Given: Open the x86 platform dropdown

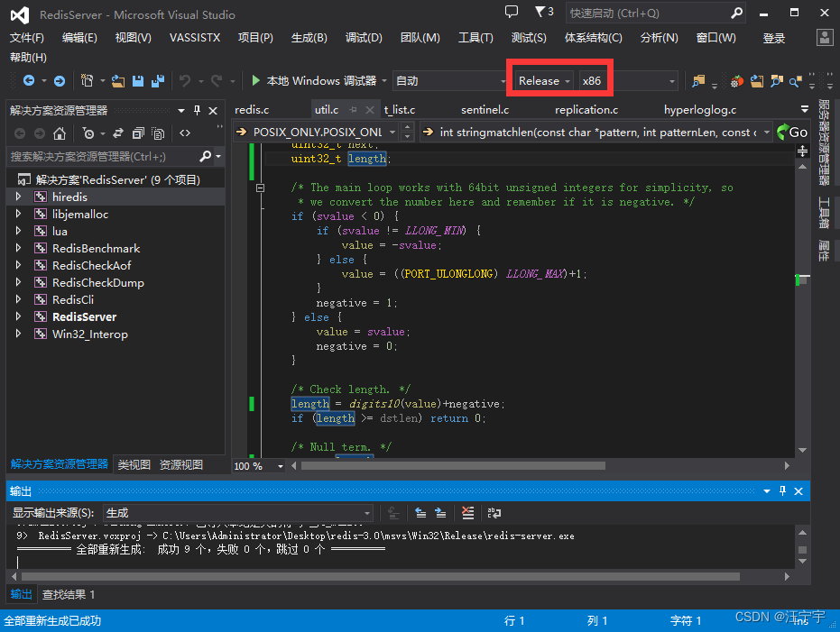Looking at the screenshot, I should pos(627,81).
